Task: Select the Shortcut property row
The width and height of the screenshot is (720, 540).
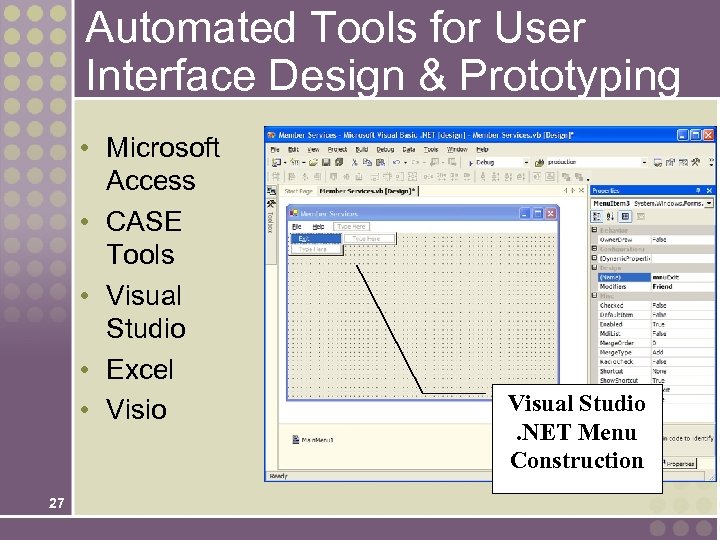Action: [x=656, y=371]
